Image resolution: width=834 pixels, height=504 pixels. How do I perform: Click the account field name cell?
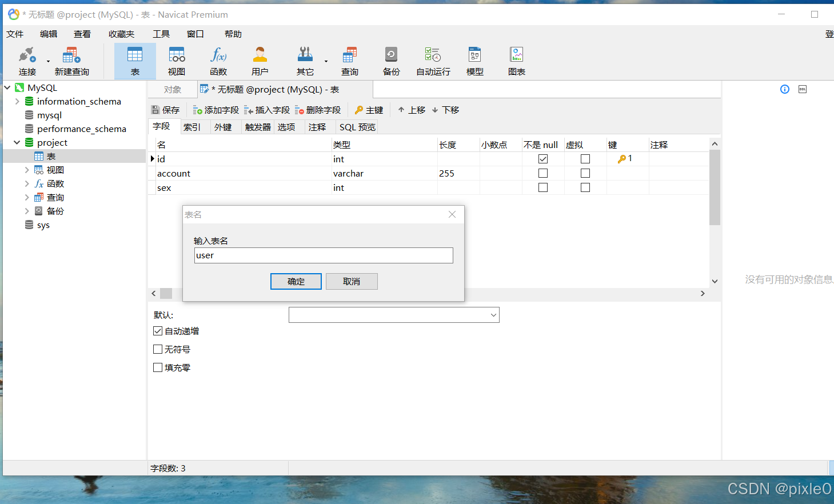pyautogui.click(x=244, y=173)
